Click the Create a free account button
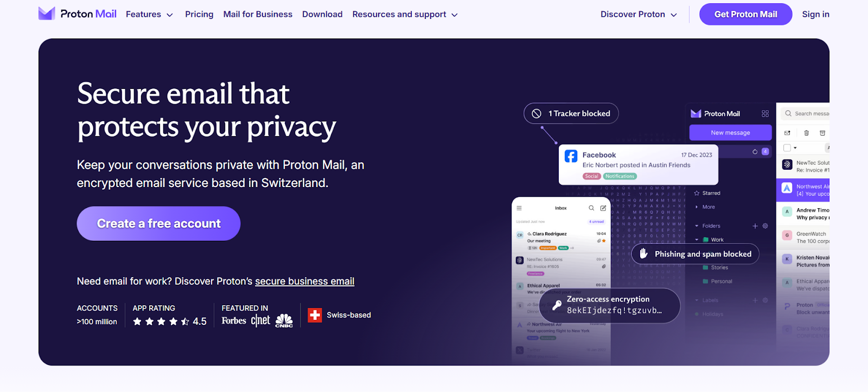Viewport: 868px width, 392px height. click(158, 223)
